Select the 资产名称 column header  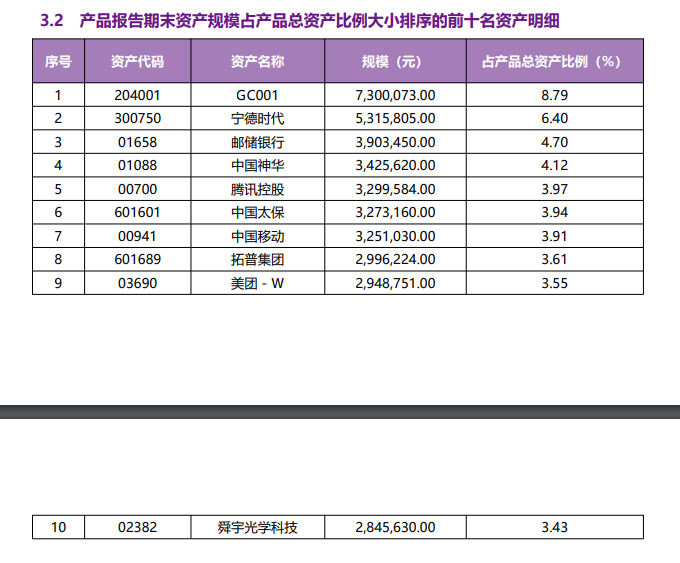pyautogui.click(x=258, y=61)
